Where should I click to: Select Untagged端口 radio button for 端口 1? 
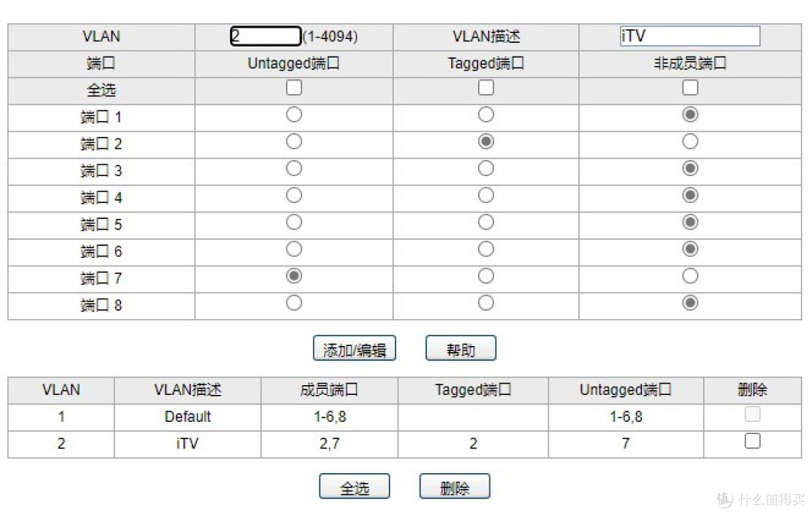(x=293, y=114)
